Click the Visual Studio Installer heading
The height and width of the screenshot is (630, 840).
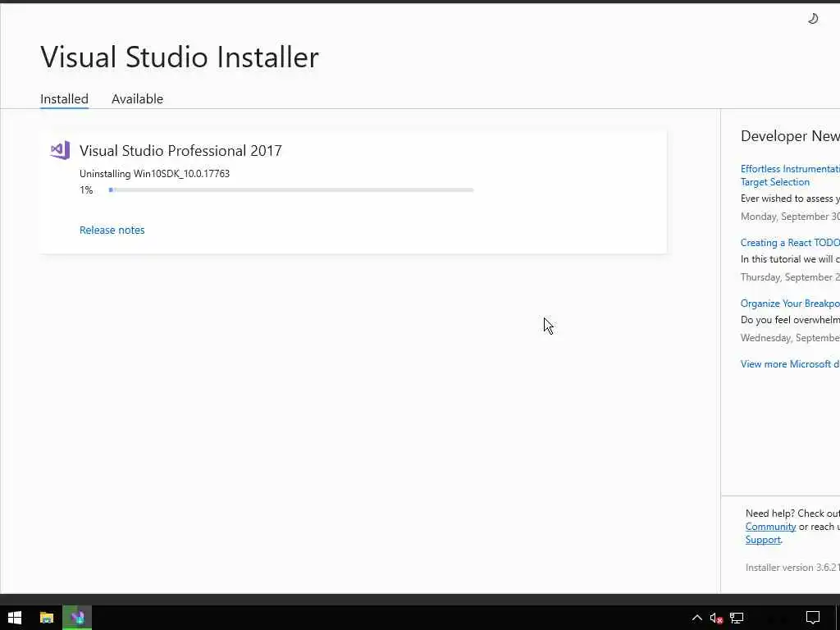tap(180, 57)
